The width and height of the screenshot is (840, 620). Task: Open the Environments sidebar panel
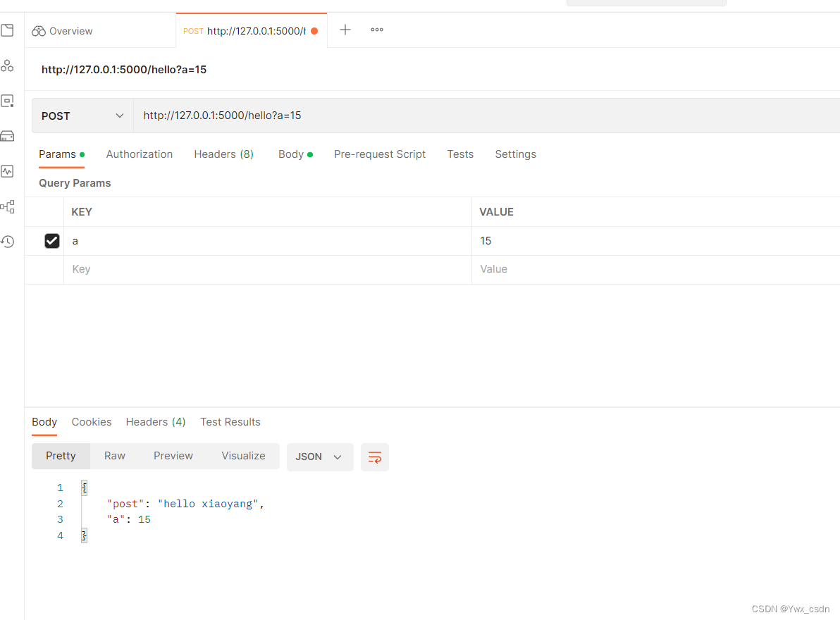tap(8, 101)
